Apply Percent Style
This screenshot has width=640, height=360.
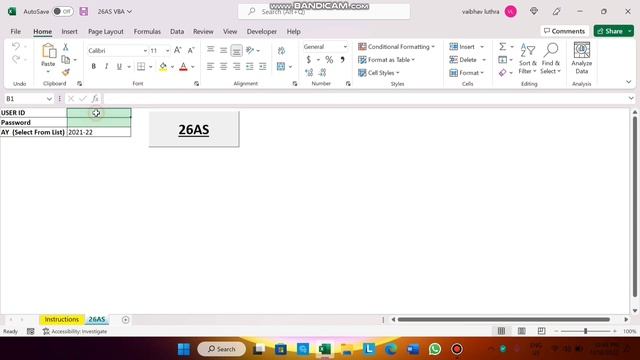[x=329, y=60]
